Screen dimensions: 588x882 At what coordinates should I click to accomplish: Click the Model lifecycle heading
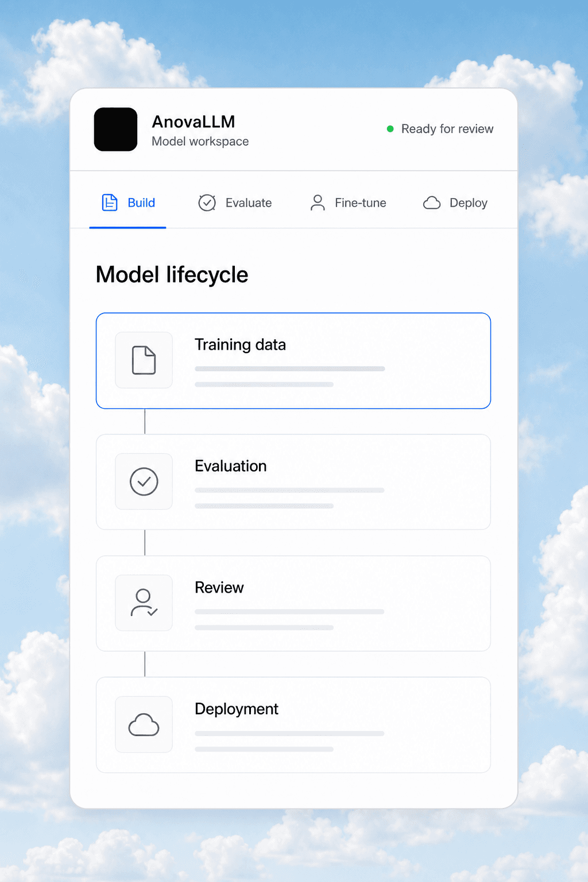[x=172, y=275]
